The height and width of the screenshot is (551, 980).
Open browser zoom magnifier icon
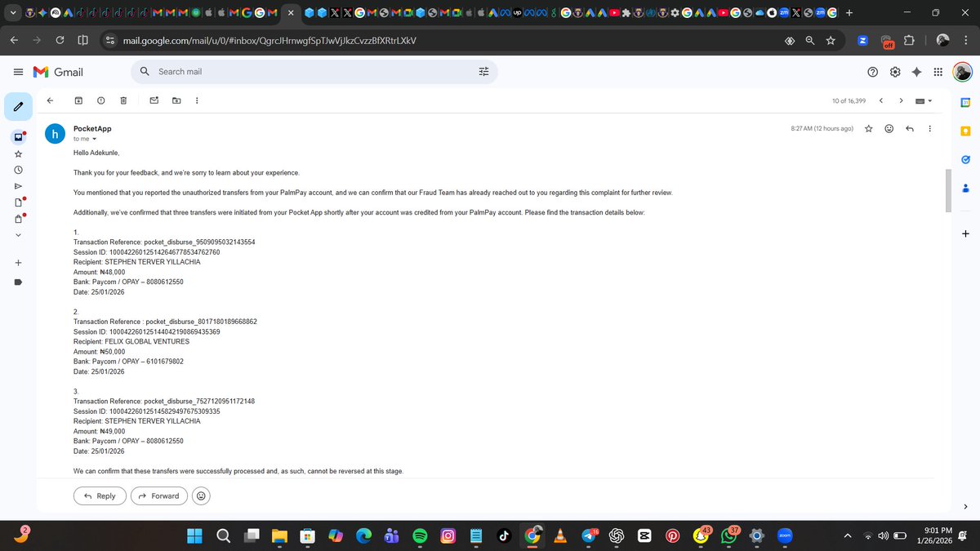pos(810,40)
